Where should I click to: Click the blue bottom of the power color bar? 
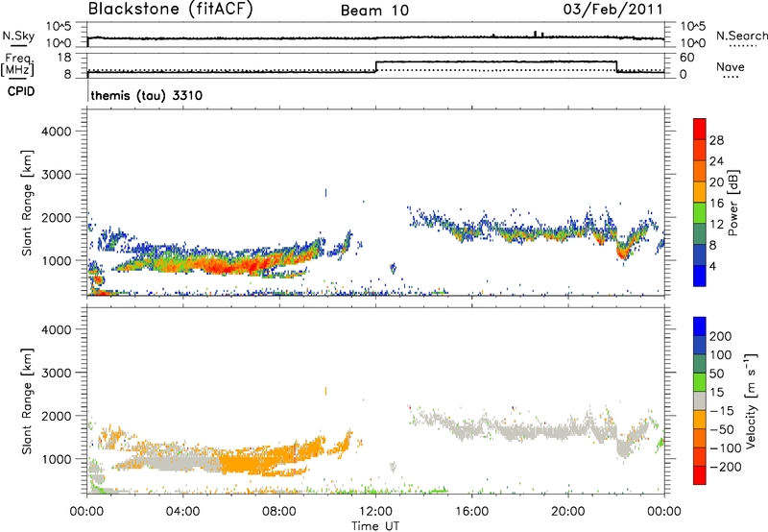(700, 276)
